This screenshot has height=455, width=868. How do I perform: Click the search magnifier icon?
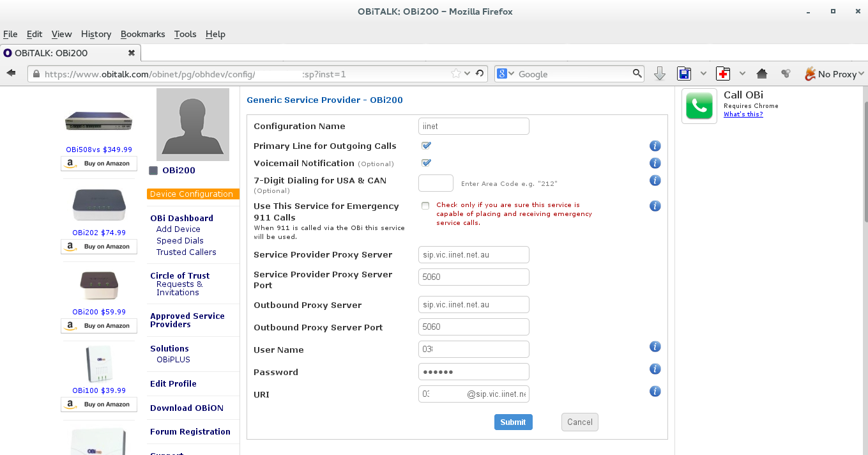(637, 74)
